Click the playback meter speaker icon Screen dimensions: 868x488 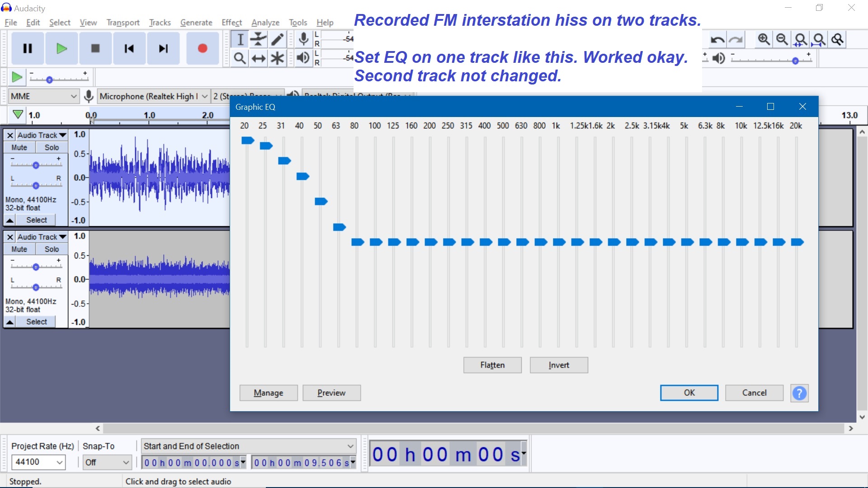click(x=303, y=58)
